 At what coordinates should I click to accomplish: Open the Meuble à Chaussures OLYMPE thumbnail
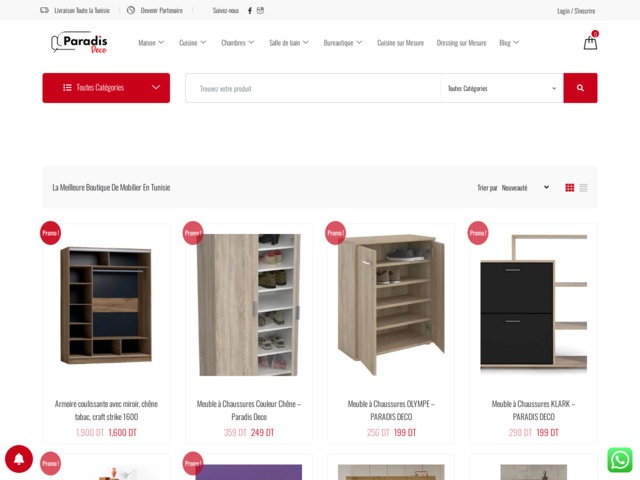click(391, 304)
